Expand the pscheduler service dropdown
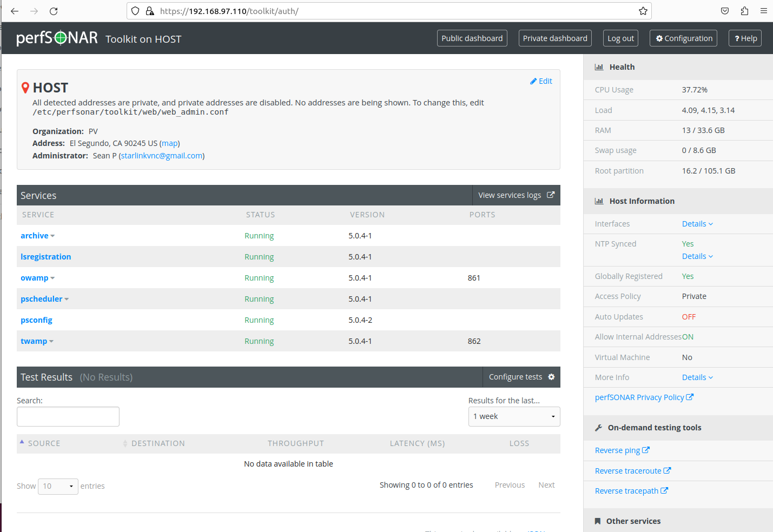Viewport: 773px width, 532px height. point(67,299)
